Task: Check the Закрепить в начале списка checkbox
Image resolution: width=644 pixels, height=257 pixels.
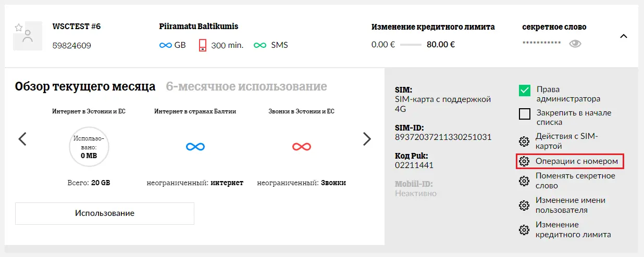Action: (x=525, y=114)
